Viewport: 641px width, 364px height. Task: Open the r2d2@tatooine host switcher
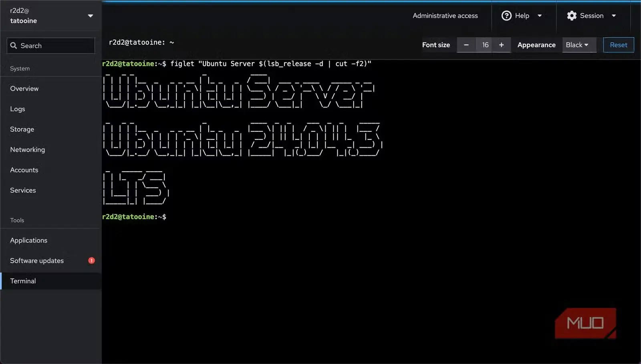pyautogui.click(x=51, y=16)
